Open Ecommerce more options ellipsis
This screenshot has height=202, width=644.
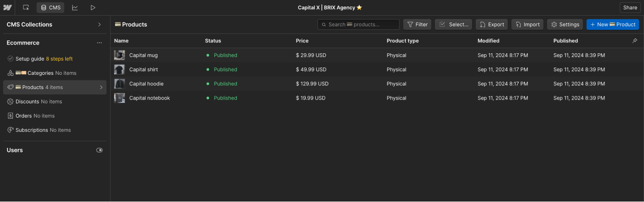pyautogui.click(x=99, y=43)
